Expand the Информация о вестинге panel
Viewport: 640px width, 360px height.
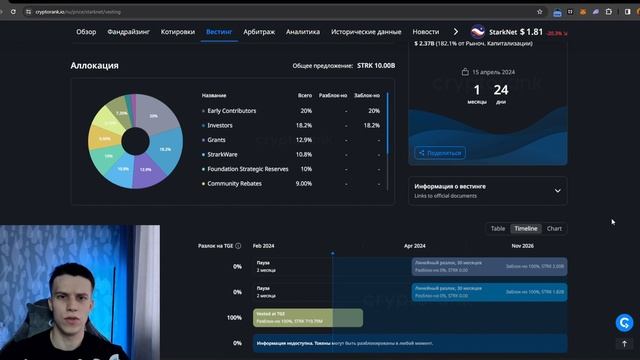point(488,191)
